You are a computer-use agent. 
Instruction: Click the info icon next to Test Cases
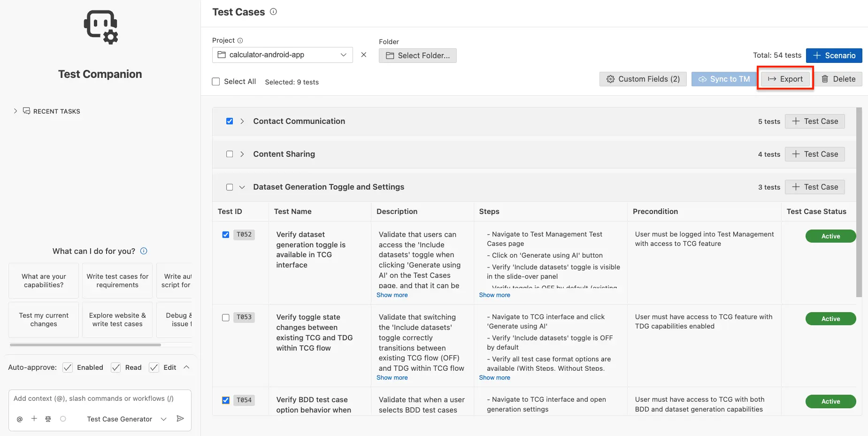[x=273, y=12]
